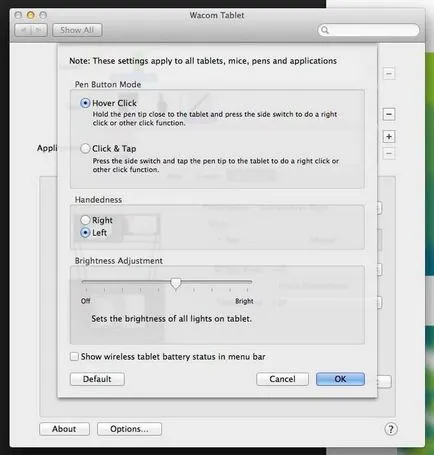Choose Right handedness option
This screenshot has width=434, height=455.
(x=85, y=220)
